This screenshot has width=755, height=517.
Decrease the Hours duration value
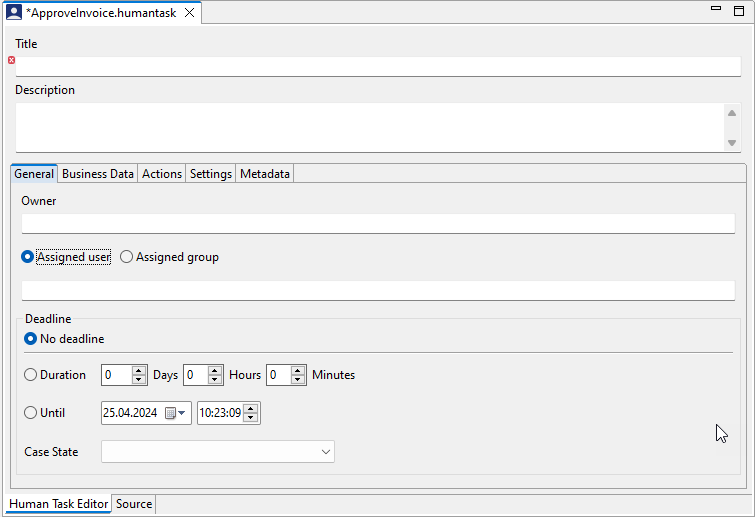coord(216,380)
